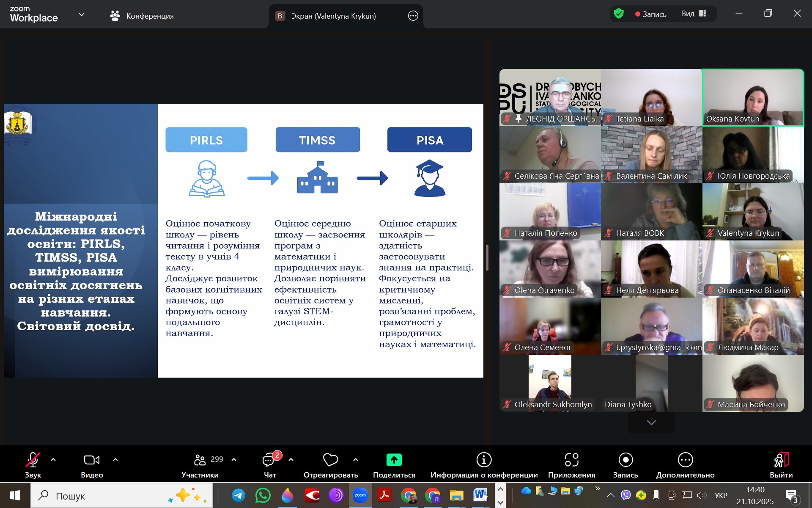Open Conference information icon

(484, 460)
